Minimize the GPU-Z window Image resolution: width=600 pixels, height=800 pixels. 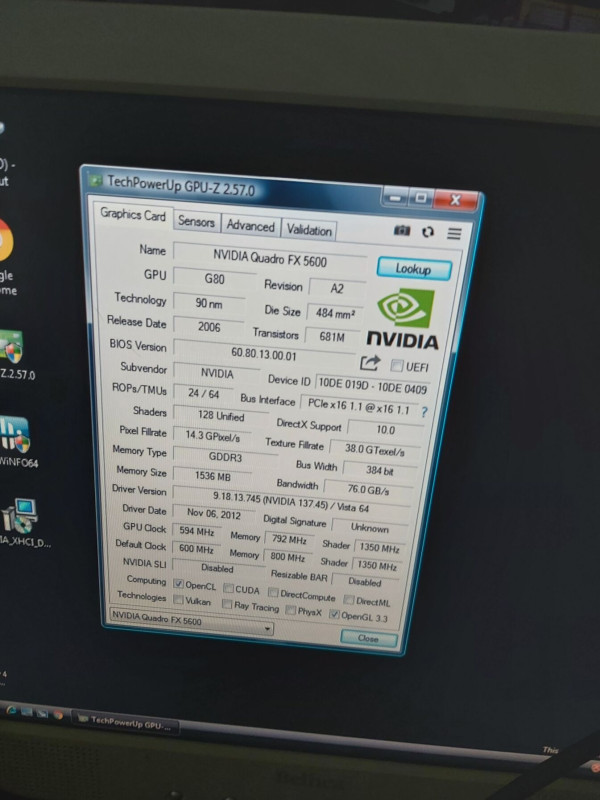394,197
